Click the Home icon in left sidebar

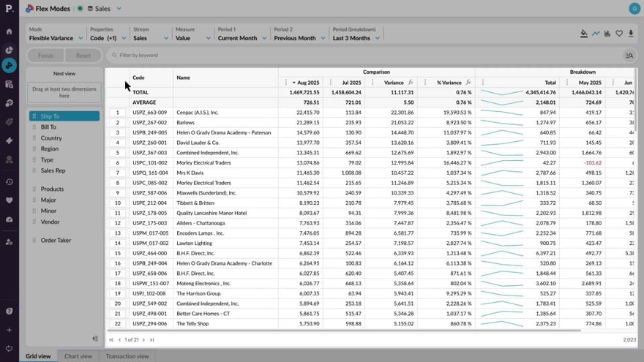point(9,31)
